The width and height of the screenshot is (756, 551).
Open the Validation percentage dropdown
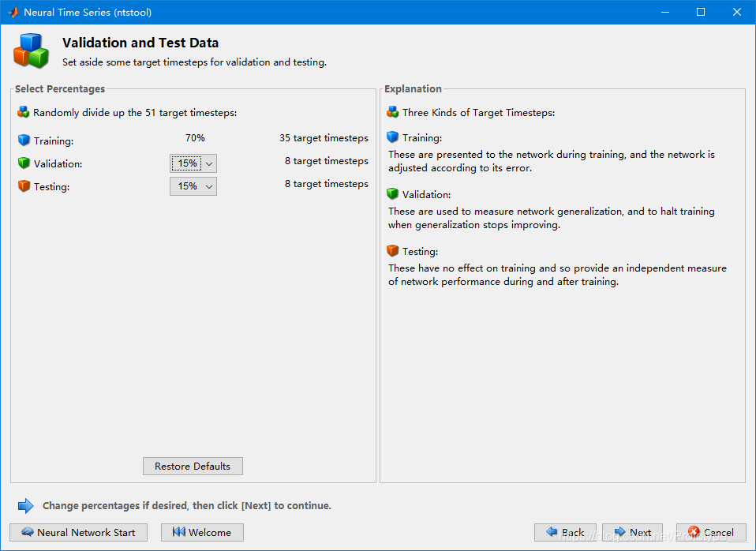pos(193,163)
